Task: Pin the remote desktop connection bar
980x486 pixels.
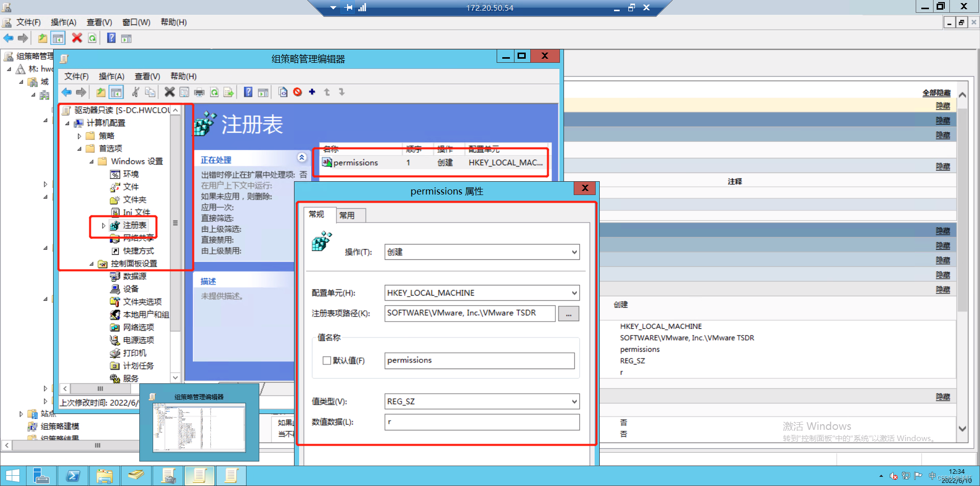Action: click(x=349, y=8)
